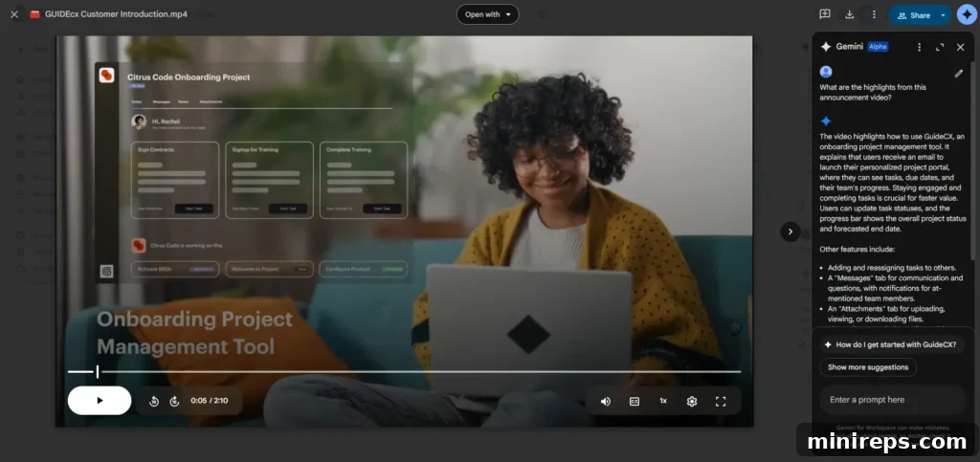Play the video

(x=100, y=401)
